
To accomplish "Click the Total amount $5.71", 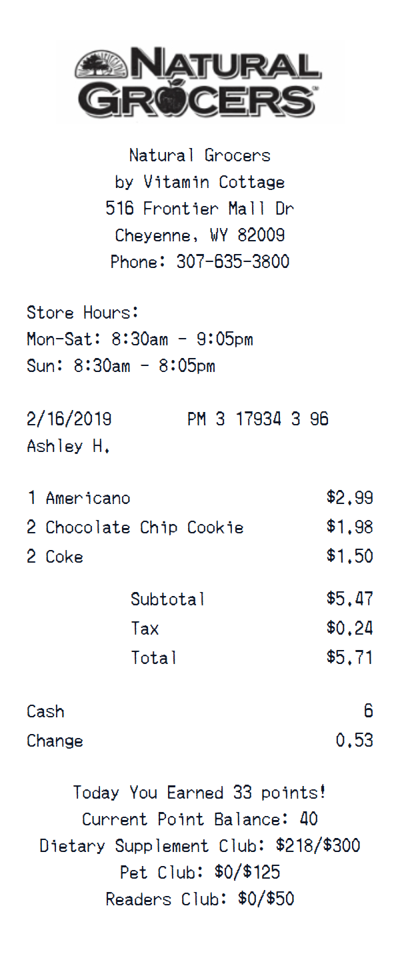I will [349, 658].
